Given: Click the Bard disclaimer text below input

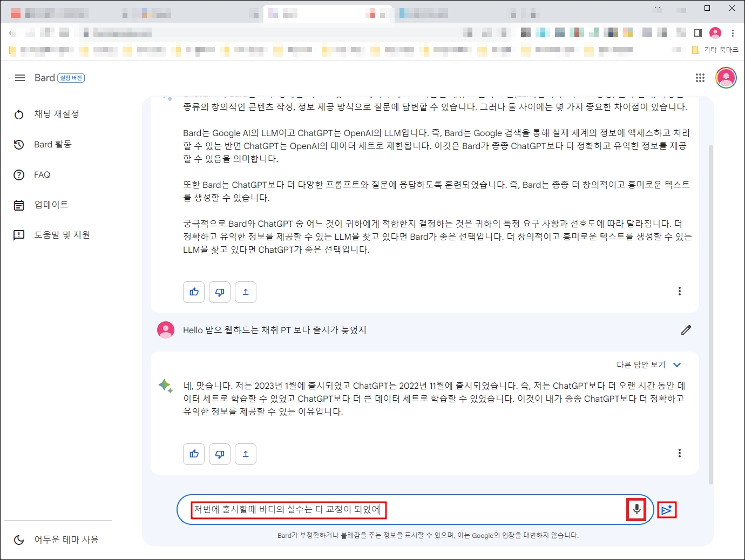Looking at the screenshot, I should point(428,536).
